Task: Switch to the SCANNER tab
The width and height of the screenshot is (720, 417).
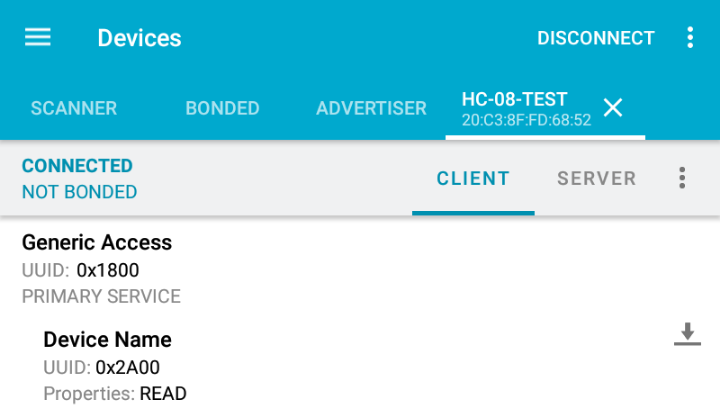Action: [73, 108]
